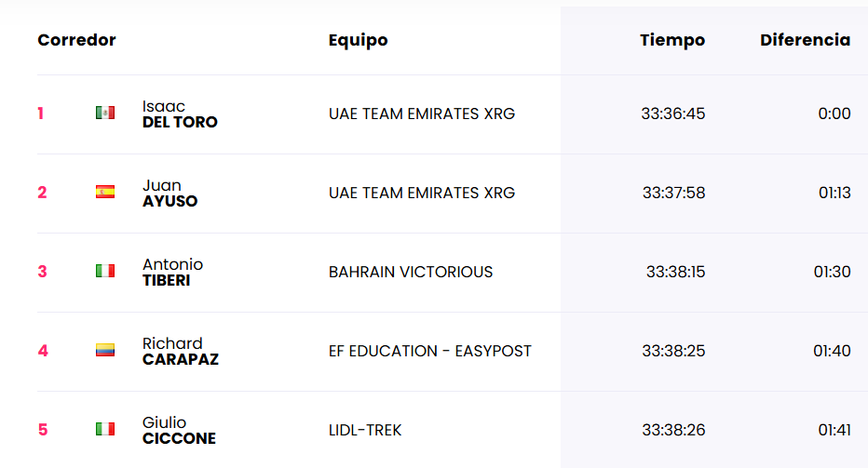Open the LIDL-TREK team
The image size is (868, 468).
365,431
